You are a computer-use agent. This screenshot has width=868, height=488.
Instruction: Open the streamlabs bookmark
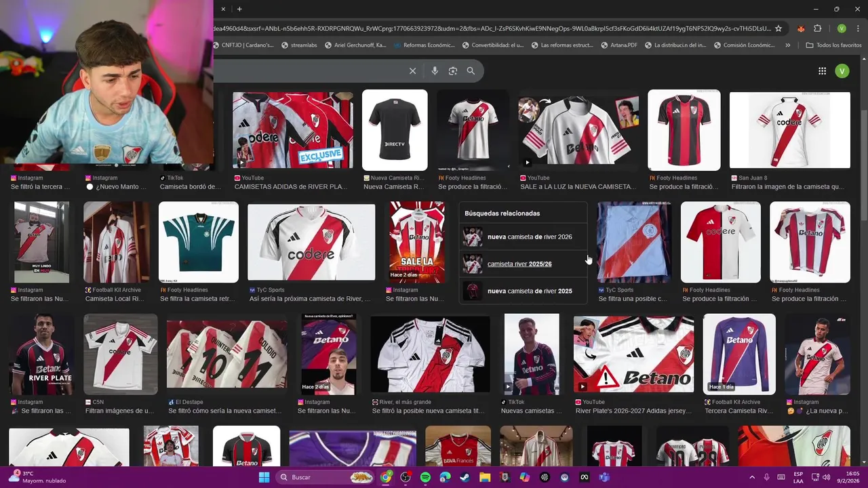click(x=298, y=45)
